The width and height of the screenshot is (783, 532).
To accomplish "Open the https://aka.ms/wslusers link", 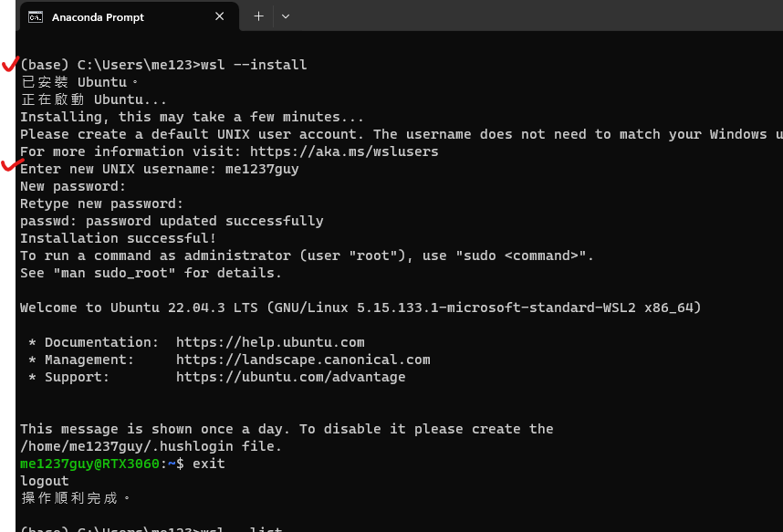I will (x=344, y=151).
